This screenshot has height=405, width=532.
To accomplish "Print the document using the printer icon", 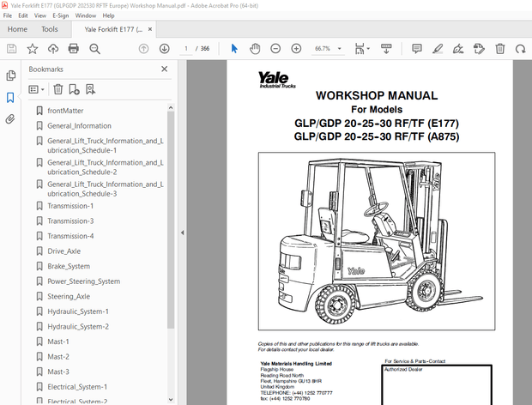I will [74, 49].
